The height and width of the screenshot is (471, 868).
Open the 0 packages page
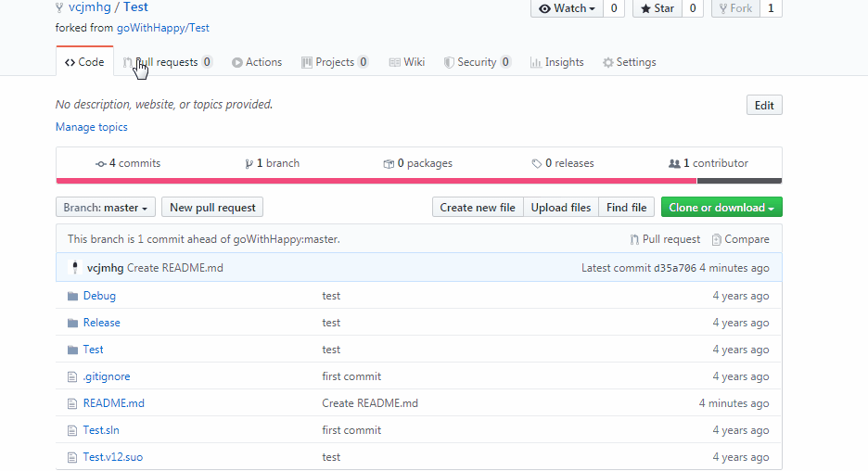(418, 163)
